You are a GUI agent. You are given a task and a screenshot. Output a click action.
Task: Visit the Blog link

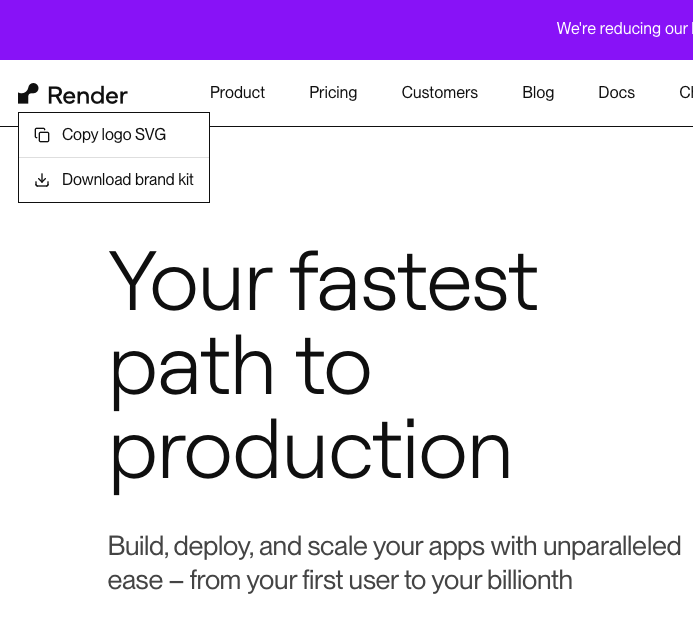[538, 93]
